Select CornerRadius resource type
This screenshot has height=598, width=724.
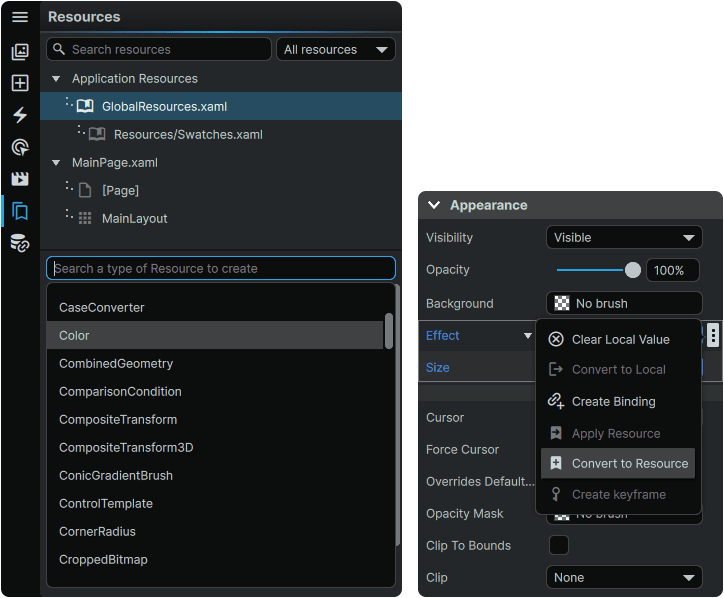215,532
